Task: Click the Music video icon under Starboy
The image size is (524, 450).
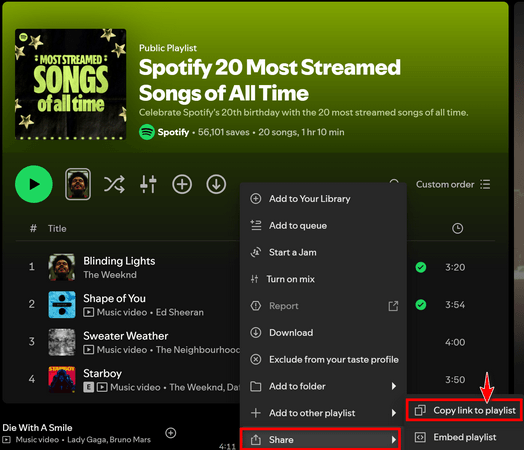Action: [102, 387]
